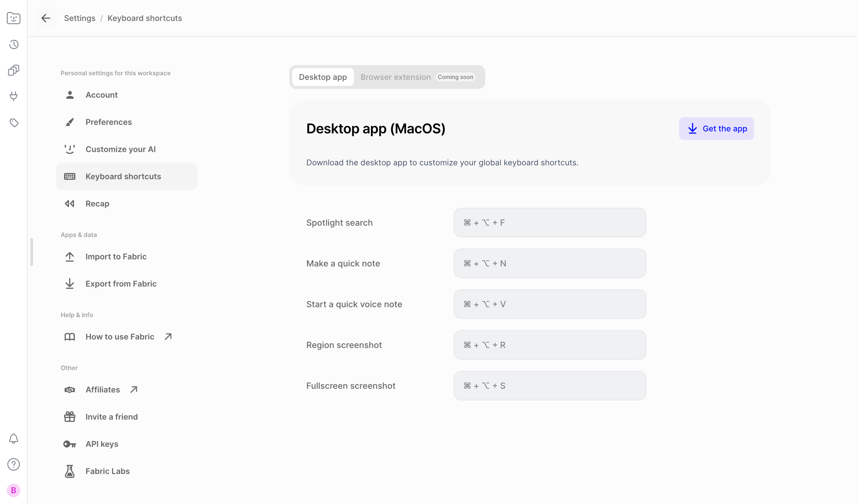Click the Coming soon badge
The width and height of the screenshot is (857, 504).
pos(455,77)
